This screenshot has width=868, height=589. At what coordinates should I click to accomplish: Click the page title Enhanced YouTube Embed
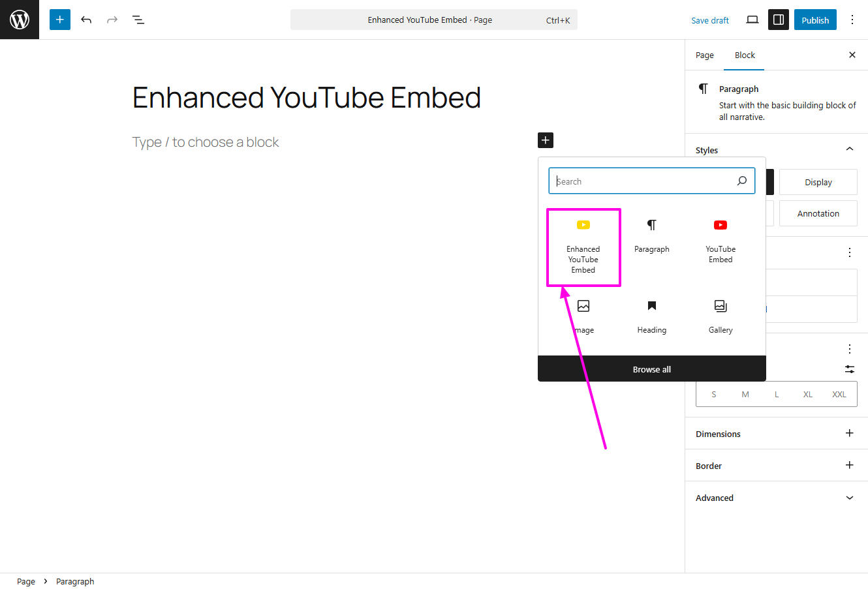click(307, 98)
